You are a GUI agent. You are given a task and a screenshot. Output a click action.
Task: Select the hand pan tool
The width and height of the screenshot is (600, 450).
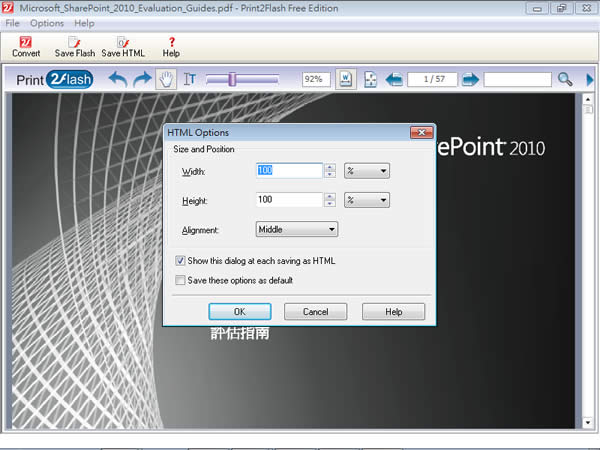click(x=166, y=79)
